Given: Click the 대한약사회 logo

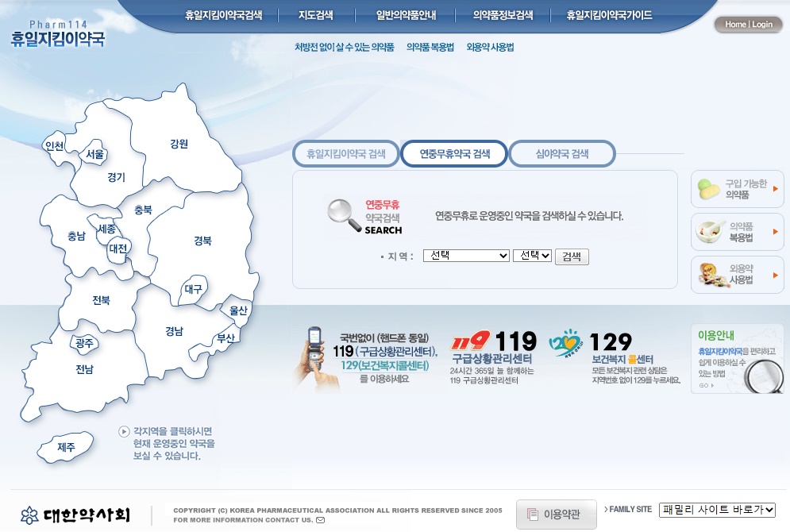Looking at the screenshot, I should [75, 515].
